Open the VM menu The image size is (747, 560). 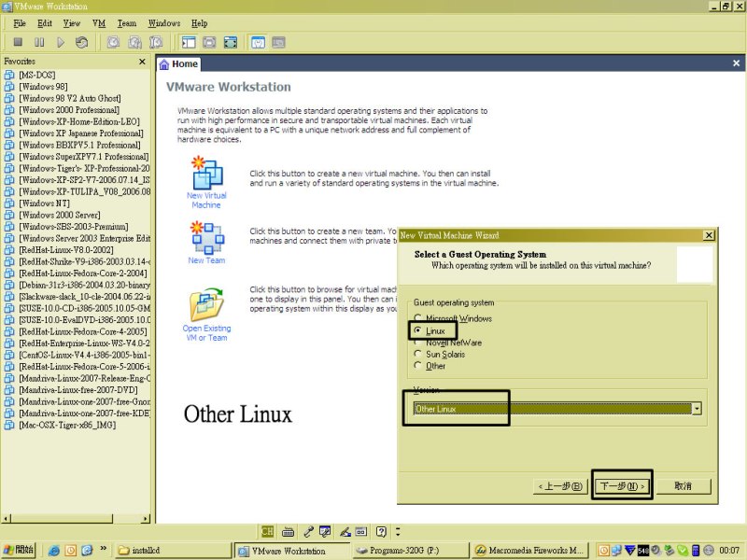click(x=99, y=23)
